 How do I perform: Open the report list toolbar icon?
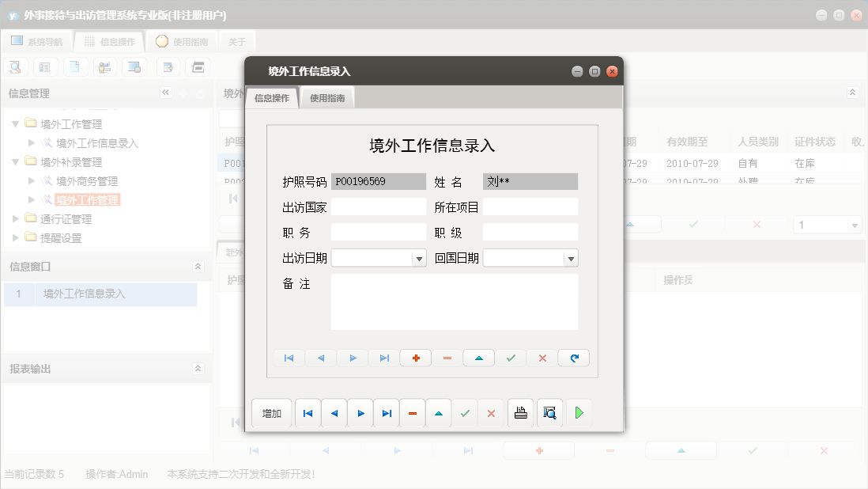[x=45, y=66]
